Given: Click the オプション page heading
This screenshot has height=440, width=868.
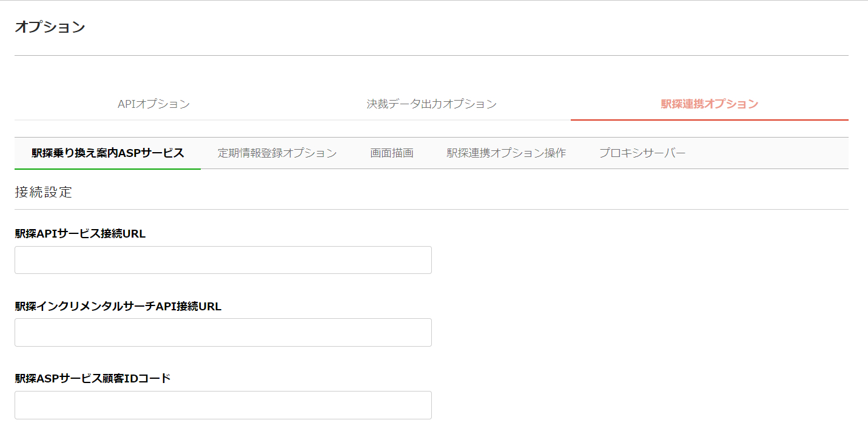Looking at the screenshot, I should click(x=50, y=27).
